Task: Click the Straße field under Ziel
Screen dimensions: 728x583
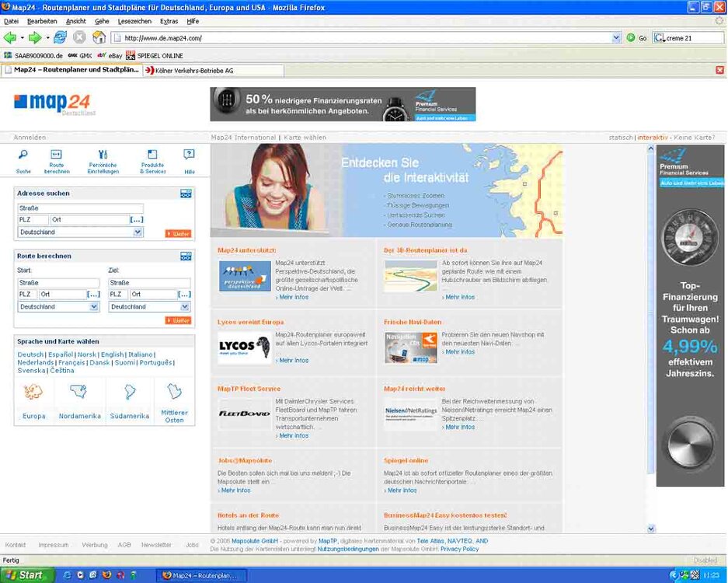Action: (149, 282)
